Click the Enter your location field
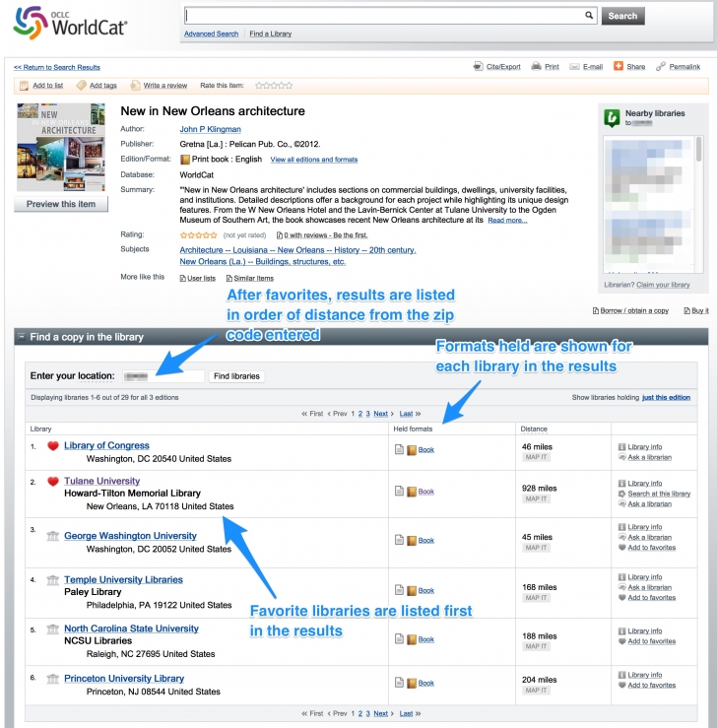 [163, 376]
